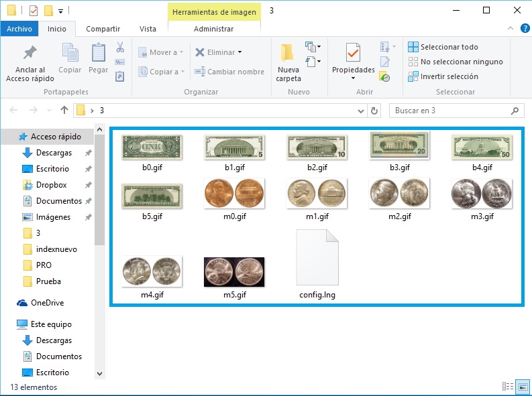This screenshot has width=532, height=396.
Task: Click the quick access Properties checkmark icon
Action: pyautogui.click(x=34, y=11)
